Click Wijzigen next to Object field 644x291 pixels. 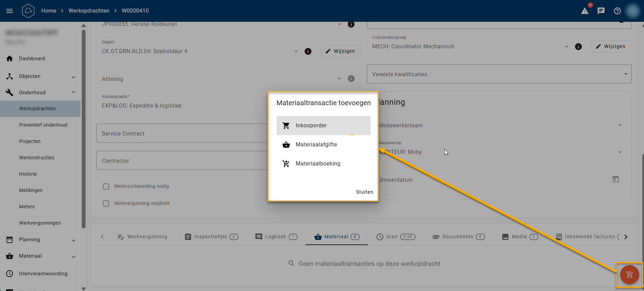pos(340,51)
